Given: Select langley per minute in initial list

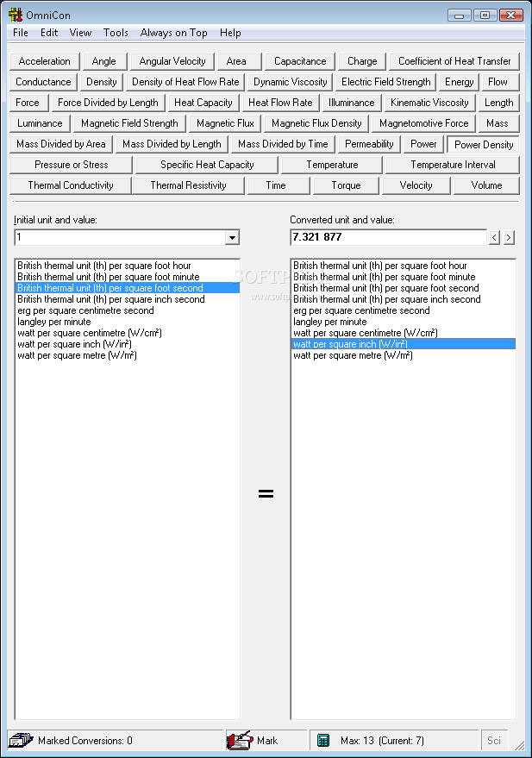Looking at the screenshot, I should pyautogui.click(x=127, y=322).
